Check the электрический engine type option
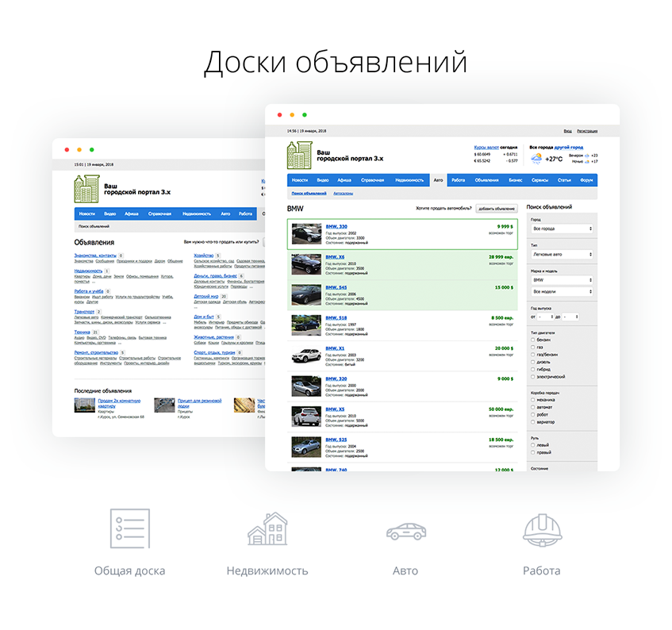The width and height of the screenshot is (672, 630). click(x=533, y=377)
